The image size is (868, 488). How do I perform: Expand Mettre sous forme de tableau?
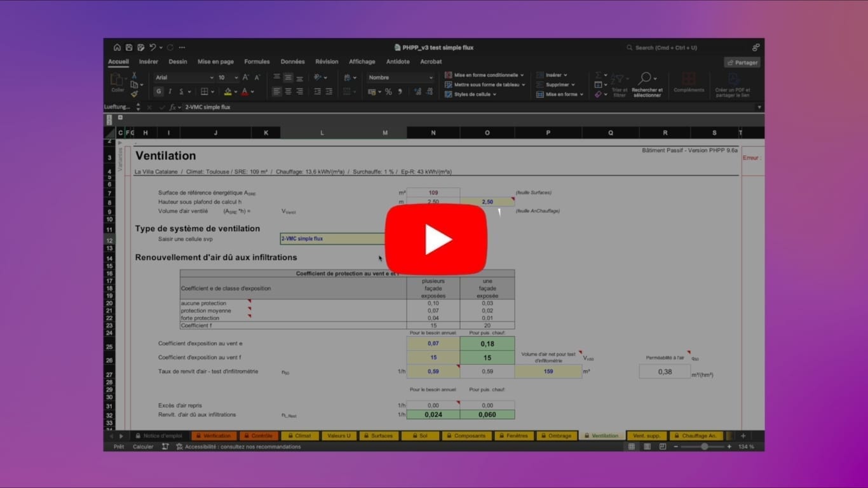[x=486, y=85]
